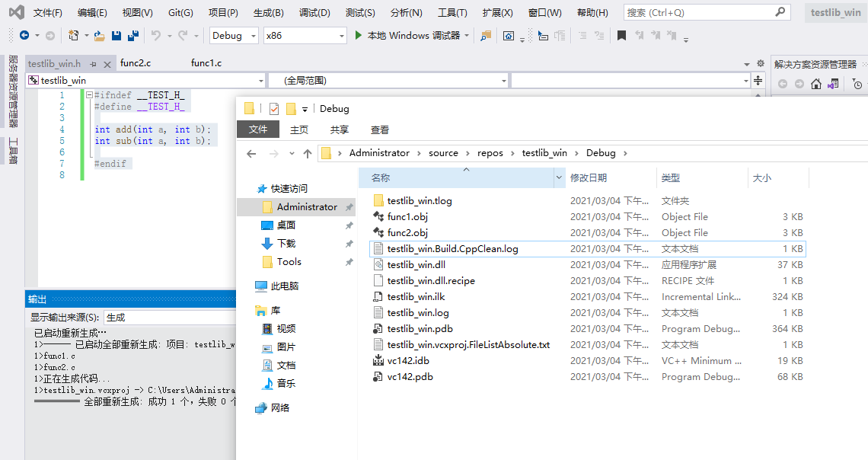Toggle pin on testlib_win.h tab
868x460 pixels.
tap(93, 64)
